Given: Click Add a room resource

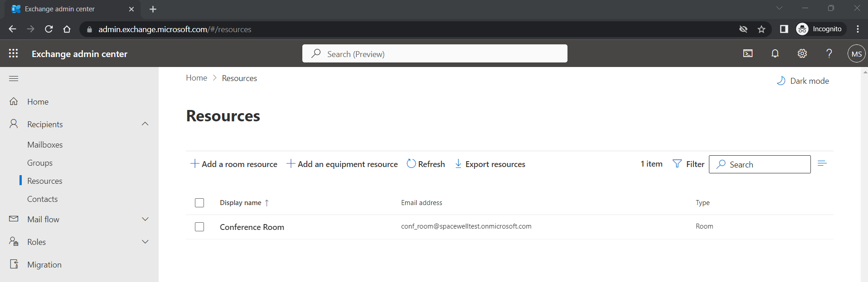Looking at the screenshot, I should (234, 164).
